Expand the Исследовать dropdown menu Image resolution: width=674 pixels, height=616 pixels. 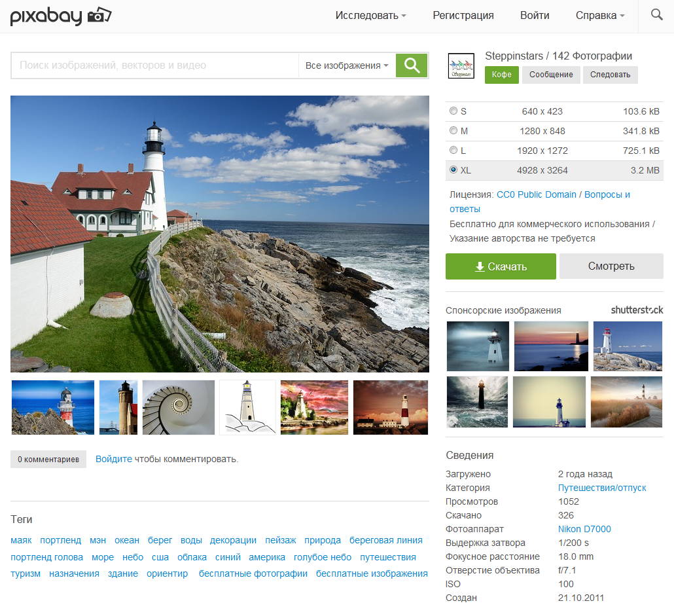point(370,16)
